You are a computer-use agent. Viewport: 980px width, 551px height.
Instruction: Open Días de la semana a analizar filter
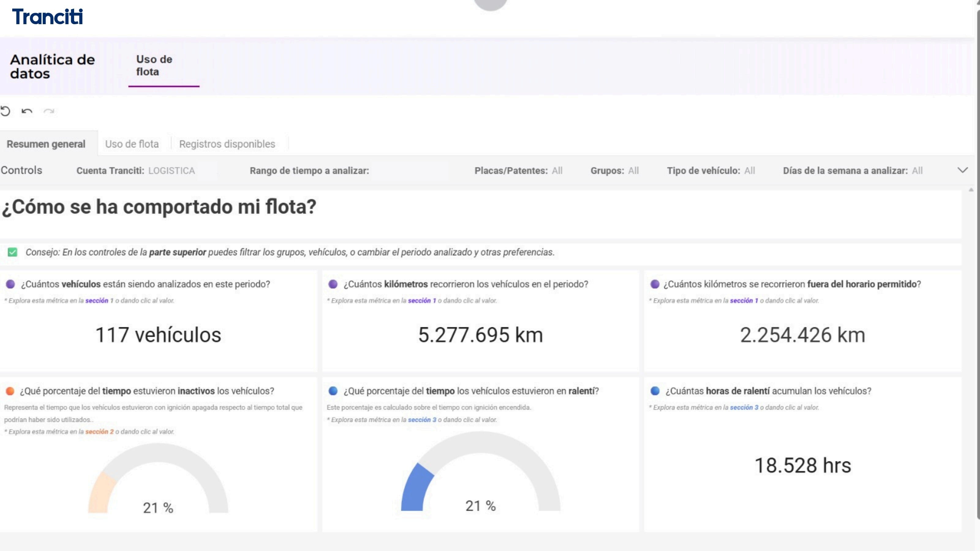click(x=853, y=171)
